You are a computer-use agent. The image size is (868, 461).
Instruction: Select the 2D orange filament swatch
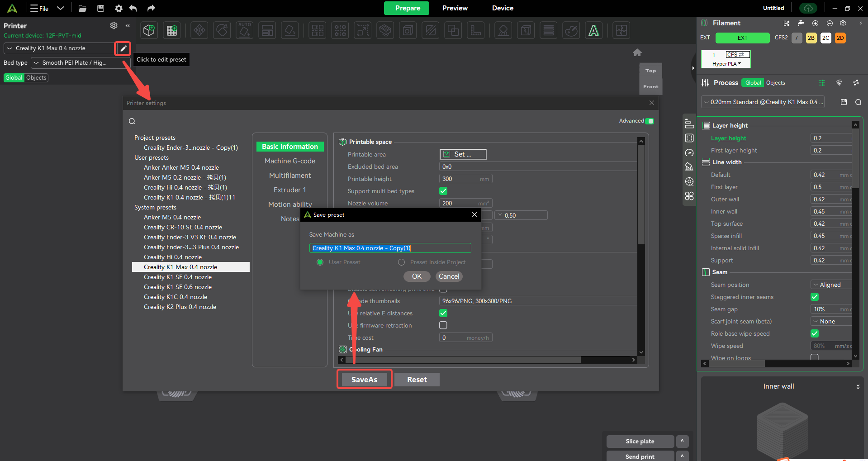coord(840,38)
